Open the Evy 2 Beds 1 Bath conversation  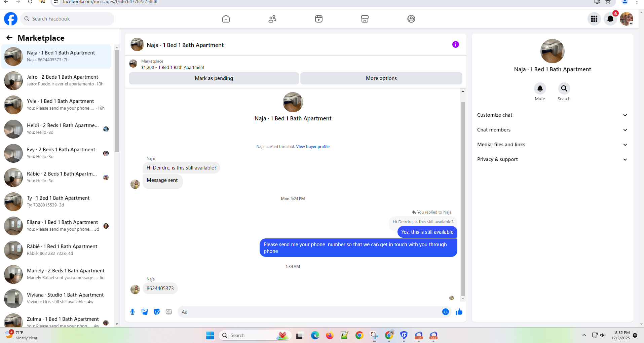click(x=56, y=153)
